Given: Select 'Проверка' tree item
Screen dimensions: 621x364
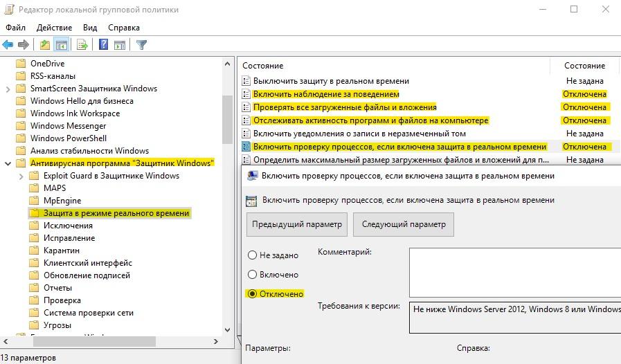Looking at the screenshot, I should 62,300.
